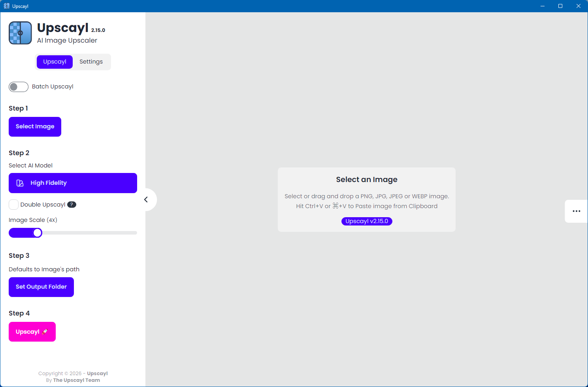Screen dimensions: 588x387
Task: Click the Select an Image drop area
Action: click(367, 199)
